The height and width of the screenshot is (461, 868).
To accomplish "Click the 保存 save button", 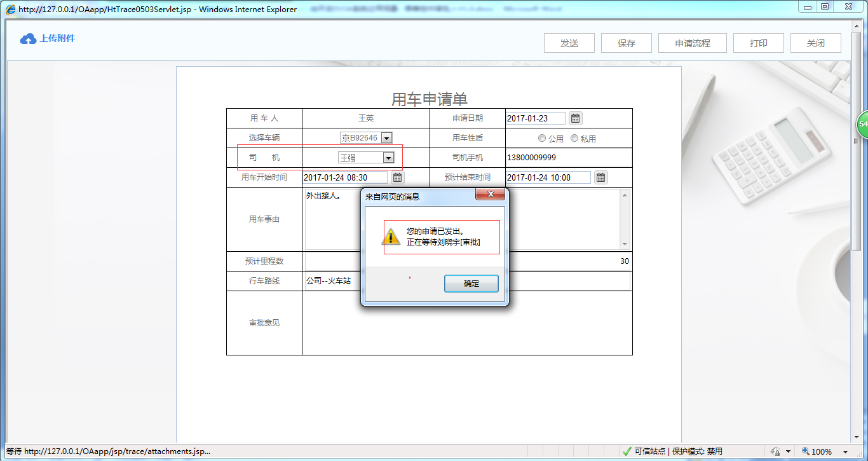I will [626, 43].
